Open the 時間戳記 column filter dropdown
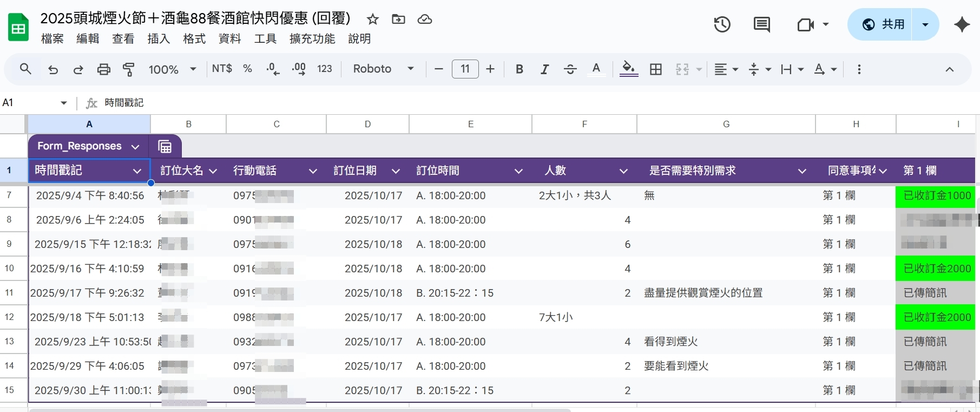This screenshot has width=980, height=412. point(137,171)
